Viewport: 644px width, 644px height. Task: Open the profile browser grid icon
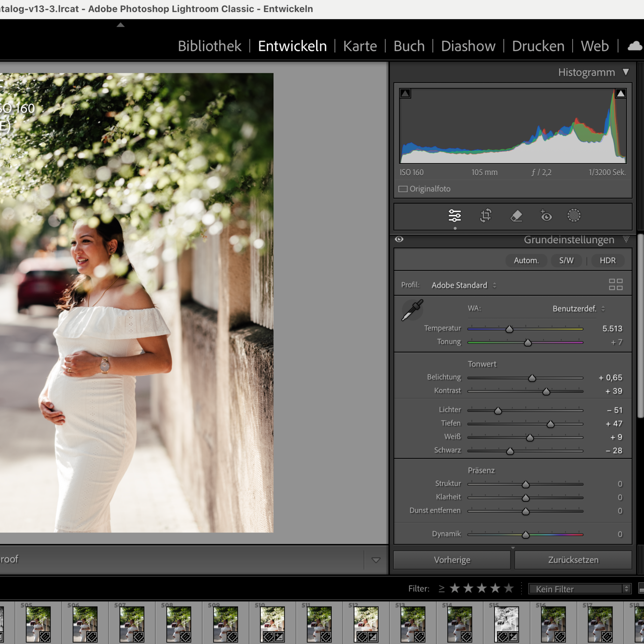(x=615, y=285)
